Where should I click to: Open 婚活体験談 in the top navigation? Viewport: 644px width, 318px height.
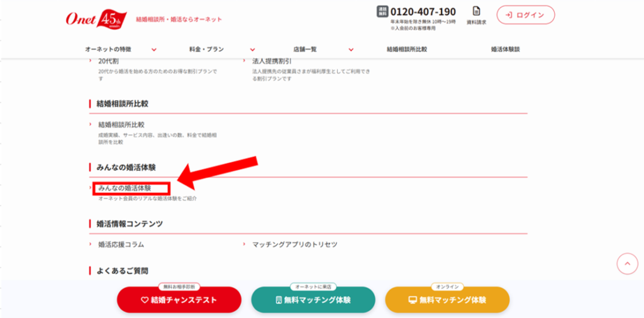point(506,49)
